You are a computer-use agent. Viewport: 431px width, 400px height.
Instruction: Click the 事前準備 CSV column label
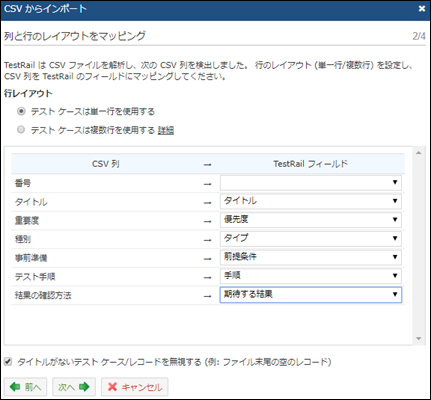tap(31, 258)
